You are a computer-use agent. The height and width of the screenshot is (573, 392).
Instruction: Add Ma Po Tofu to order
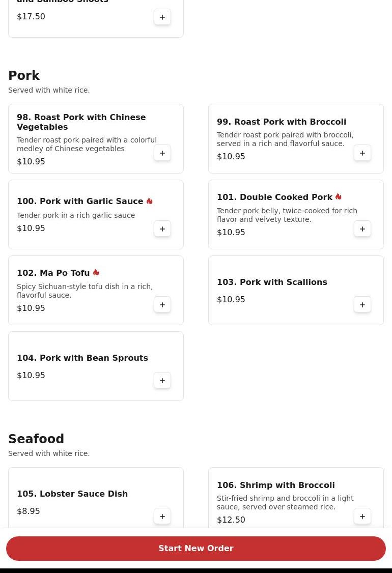[x=162, y=305]
